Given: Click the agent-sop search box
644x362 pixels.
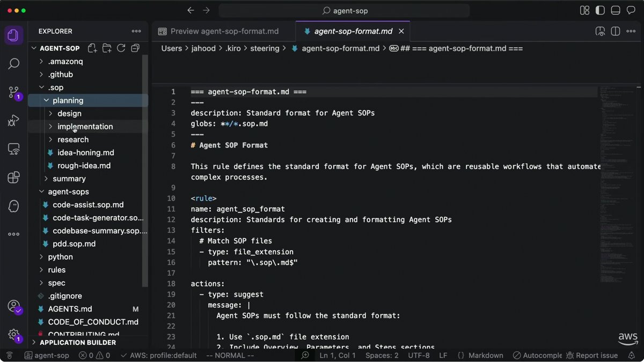Looking at the screenshot, I should 344,10.
